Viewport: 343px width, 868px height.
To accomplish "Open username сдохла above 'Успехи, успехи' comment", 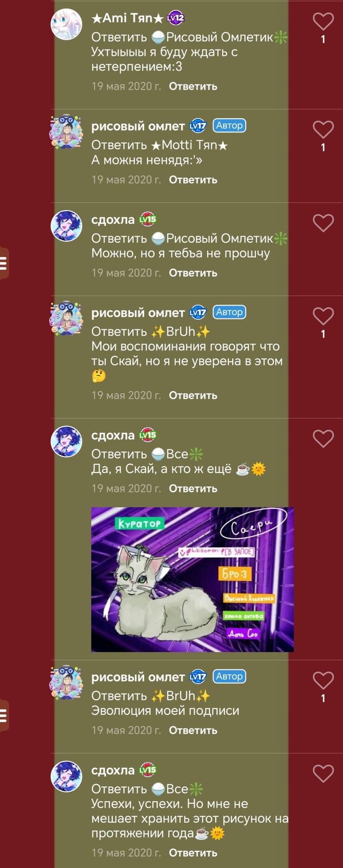I will pyautogui.click(x=113, y=770).
